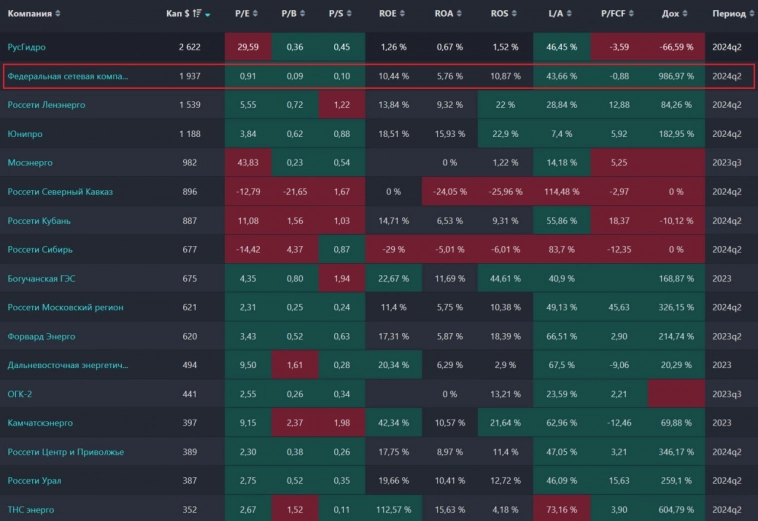This screenshot has width=758, height=521.
Task: Click the Дох column sort icon
Action: coord(686,14)
